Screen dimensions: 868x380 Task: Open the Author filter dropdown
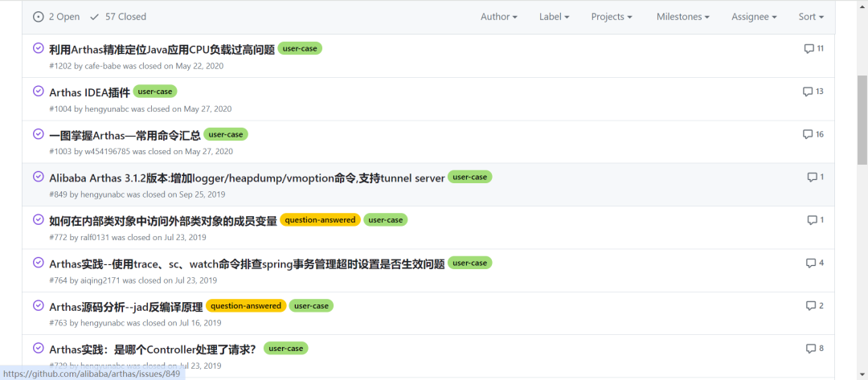coord(498,16)
